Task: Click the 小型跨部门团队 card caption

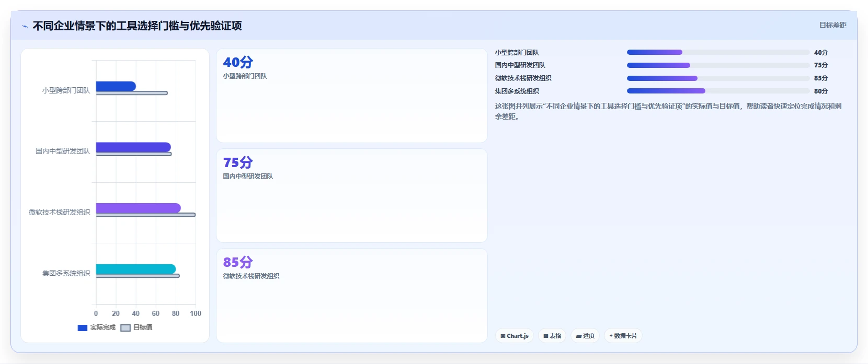Action: (x=245, y=76)
